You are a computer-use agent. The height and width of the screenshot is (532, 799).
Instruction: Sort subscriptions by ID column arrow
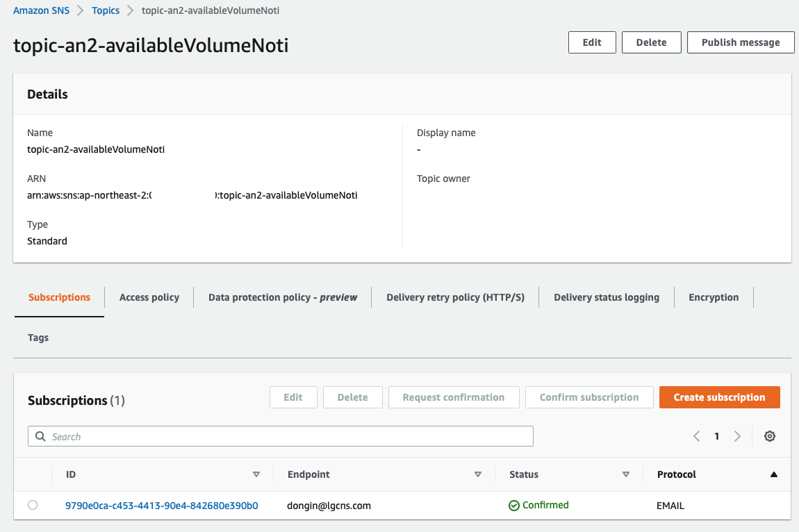click(256, 474)
